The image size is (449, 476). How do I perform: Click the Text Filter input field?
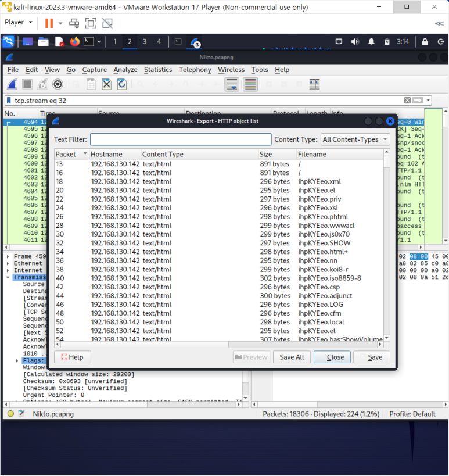pyautogui.click(x=181, y=139)
